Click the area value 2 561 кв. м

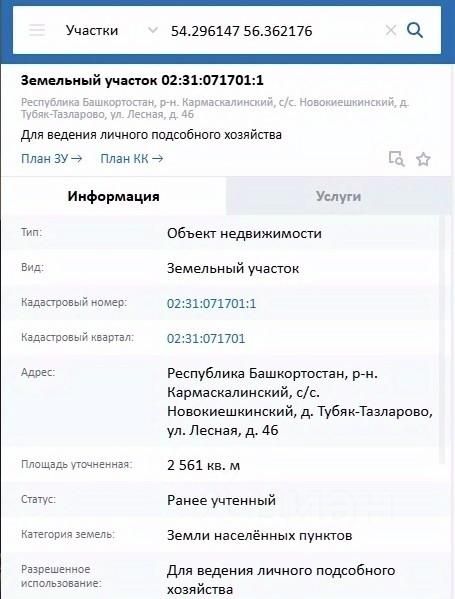pos(204,465)
